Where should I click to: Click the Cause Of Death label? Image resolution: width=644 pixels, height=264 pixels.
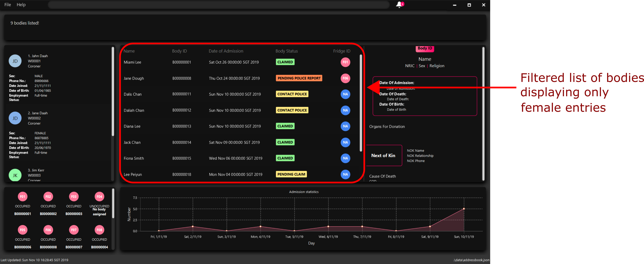point(382,176)
